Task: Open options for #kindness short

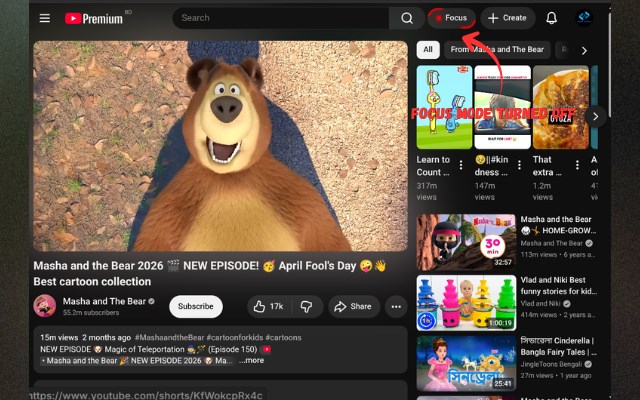Action: click(519, 165)
